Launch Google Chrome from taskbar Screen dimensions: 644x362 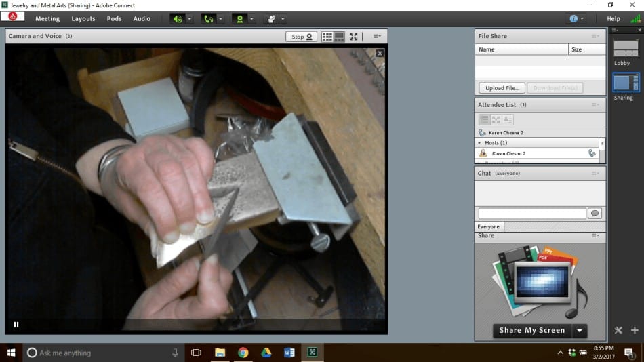pos(243,353)
